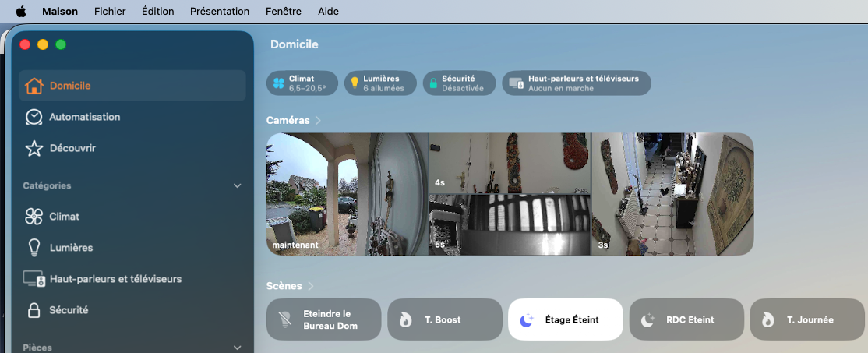Screen dimensions: 868x353
Task: Click the Découvrir star icon
Action: coord(34,148)
